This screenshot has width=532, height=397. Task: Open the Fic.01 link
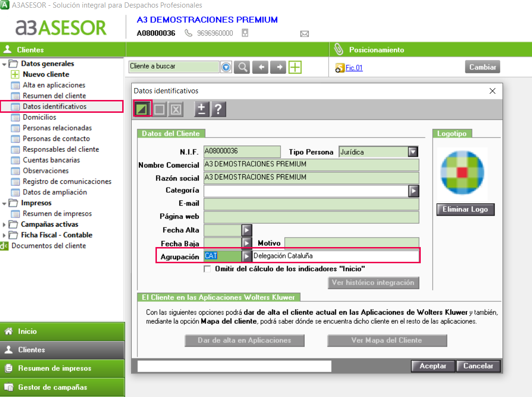click(354, 68)
